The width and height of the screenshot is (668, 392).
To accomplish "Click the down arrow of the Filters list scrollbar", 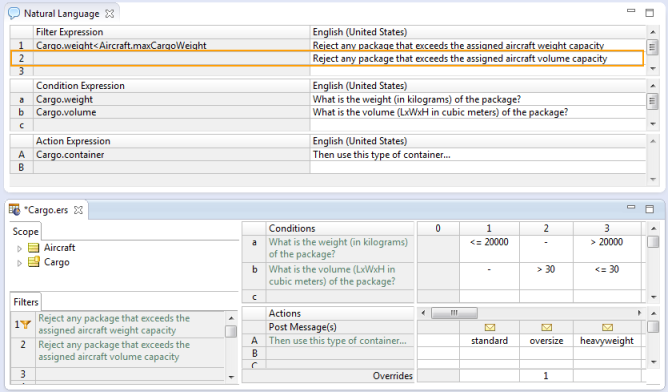I will click(231, 377).
